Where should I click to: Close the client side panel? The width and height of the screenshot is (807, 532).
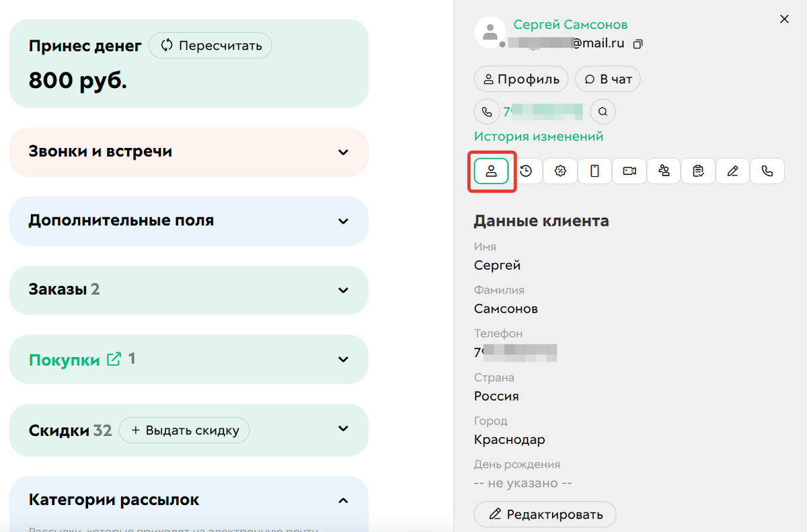(x=784, y=20)
